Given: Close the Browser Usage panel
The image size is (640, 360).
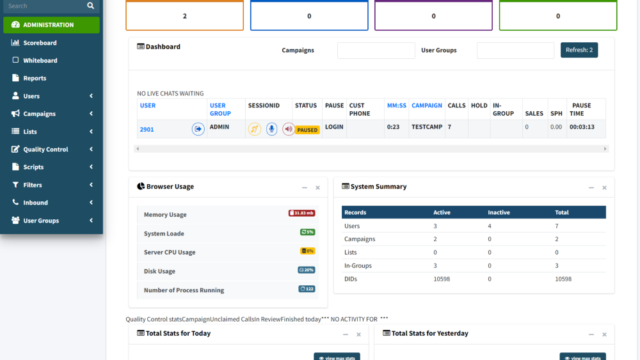Looking at the screenshot, I should click(x=318, y=188).
